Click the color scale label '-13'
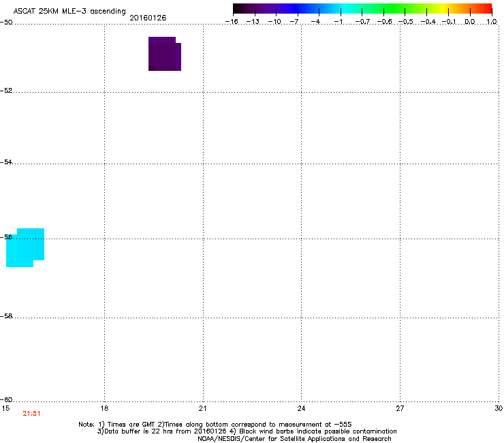This screenshot has height=443, width=504. click(253, 22)
